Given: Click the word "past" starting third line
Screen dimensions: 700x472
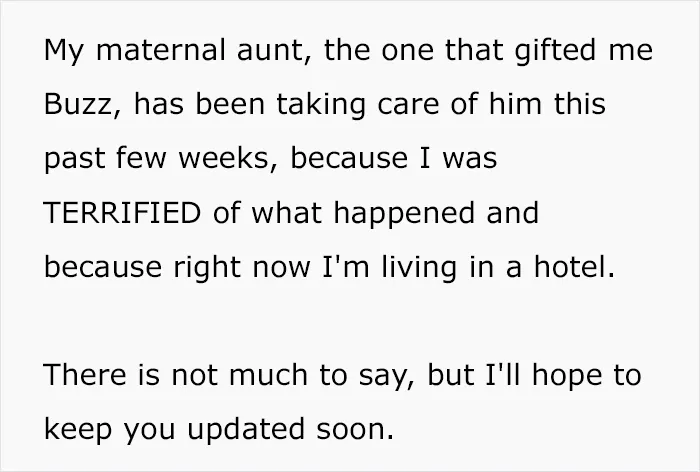Looking at the screenshot, I should point(75,160).
